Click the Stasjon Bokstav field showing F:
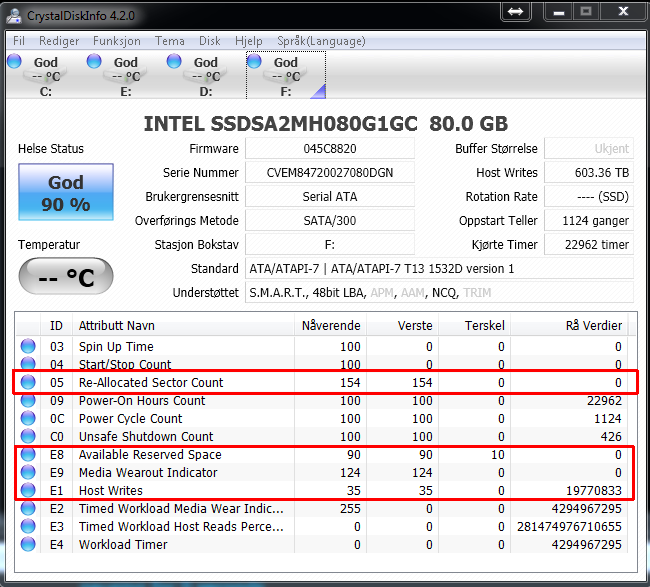650x587 pixels. pos(330,245)
